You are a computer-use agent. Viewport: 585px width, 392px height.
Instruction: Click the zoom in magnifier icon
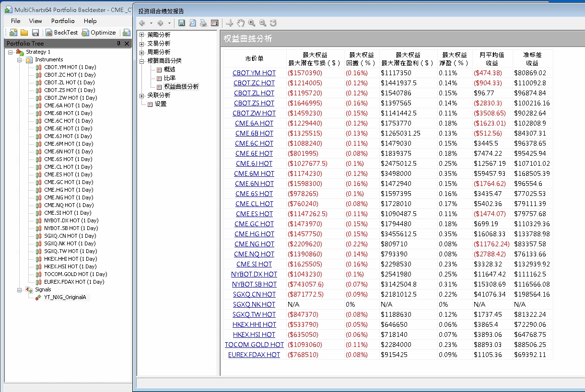coord(252,23)
